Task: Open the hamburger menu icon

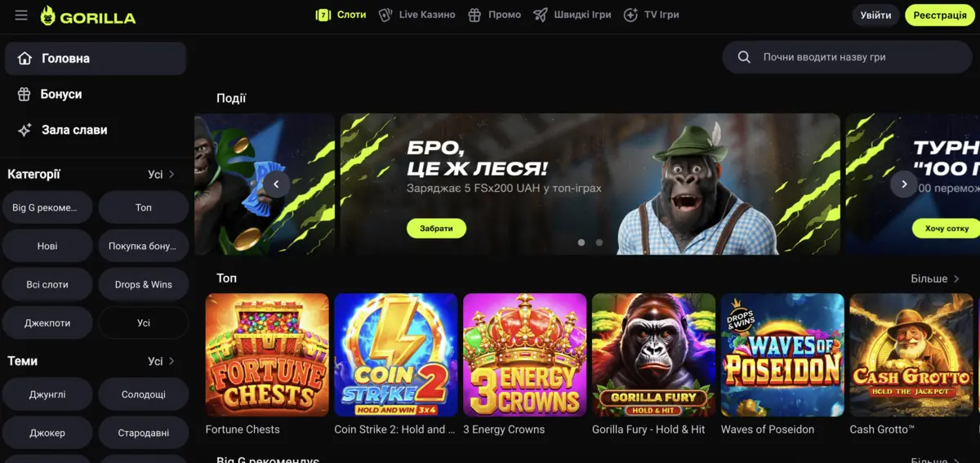Action: click(x=21, y=16)
